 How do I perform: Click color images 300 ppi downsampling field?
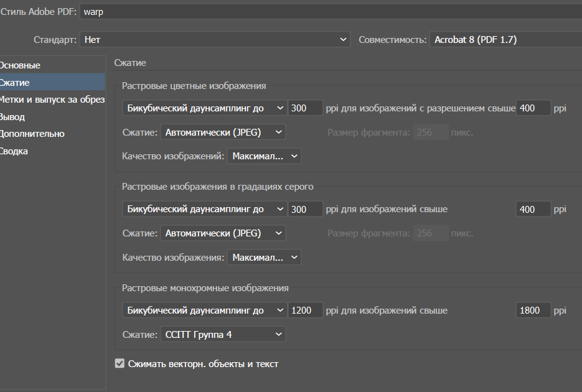point(306,108)
